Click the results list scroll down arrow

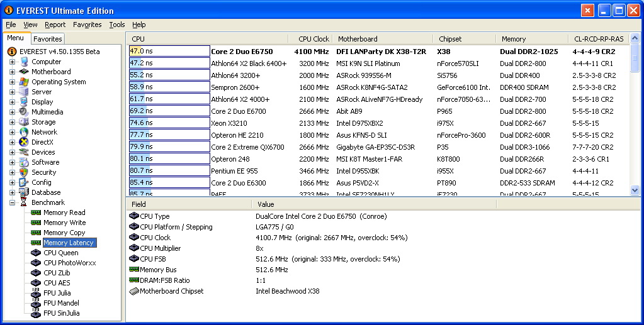pyautogui.click(x=635, y=190)
